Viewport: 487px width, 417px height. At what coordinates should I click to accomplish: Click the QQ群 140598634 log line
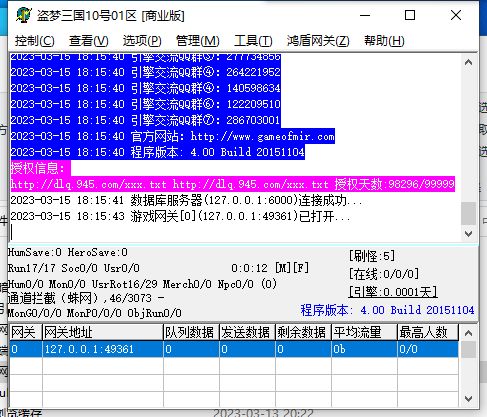(145, 88)
